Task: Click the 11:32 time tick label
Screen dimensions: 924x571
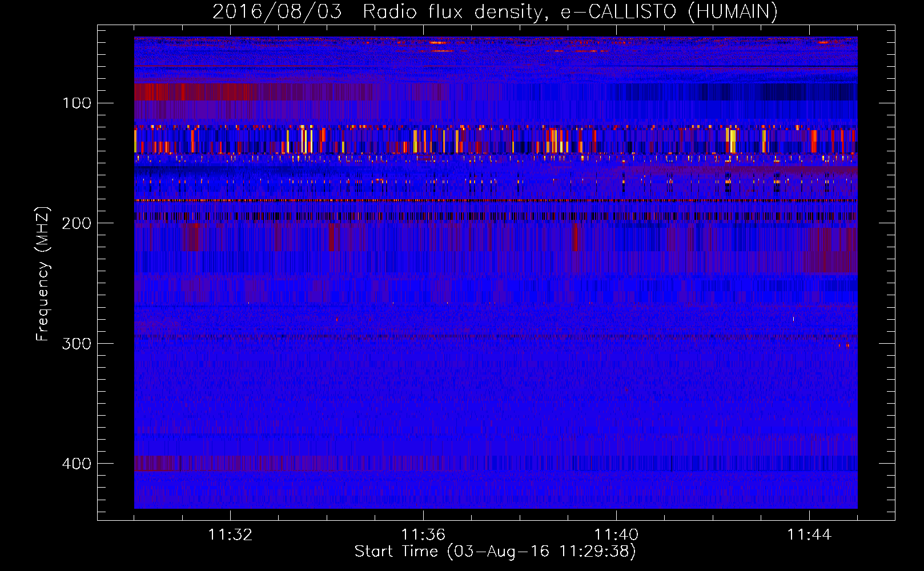Action: (230, 534)
